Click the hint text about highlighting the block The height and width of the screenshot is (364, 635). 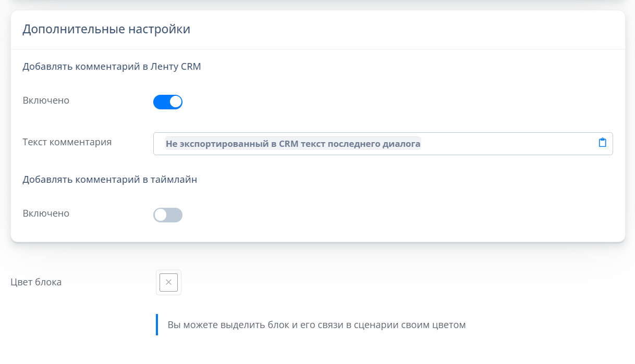[x=316, y=325]
